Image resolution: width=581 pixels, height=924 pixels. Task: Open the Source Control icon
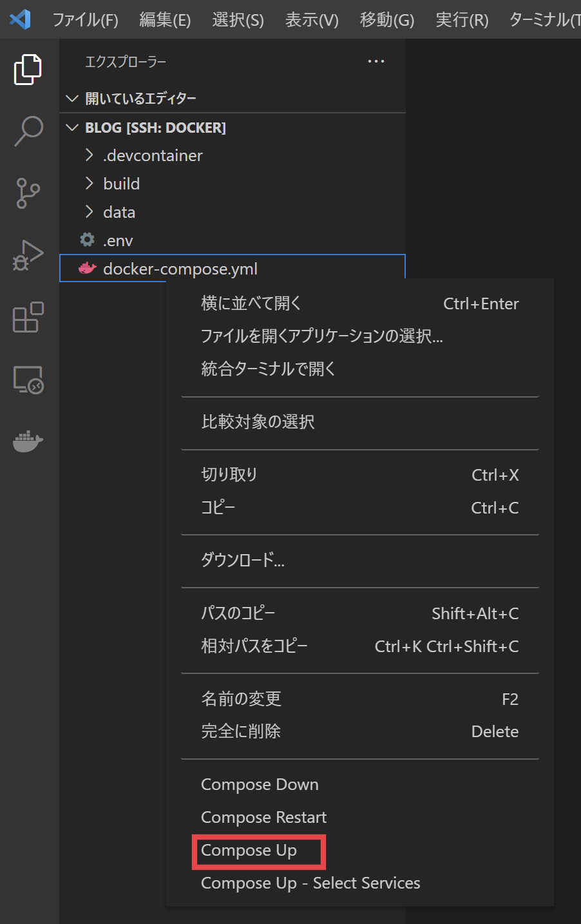(x=28, y=193)
